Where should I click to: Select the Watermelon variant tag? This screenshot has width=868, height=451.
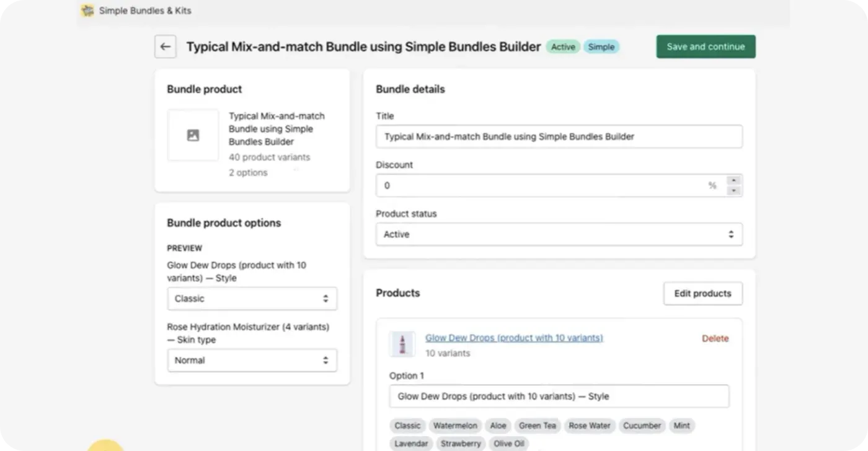(x=455, y=426)
